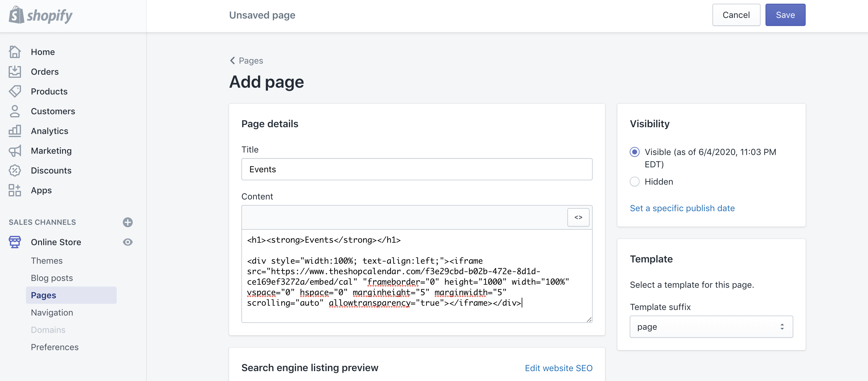
Task: Open Orders in the sidebar
Action: tap(45, 72)
